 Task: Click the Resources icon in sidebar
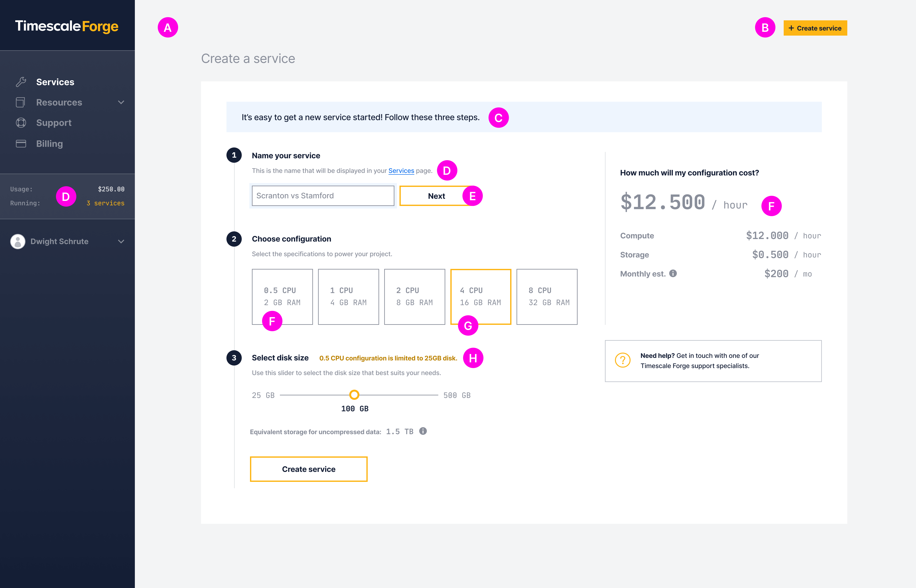click(x=20, y=102)
